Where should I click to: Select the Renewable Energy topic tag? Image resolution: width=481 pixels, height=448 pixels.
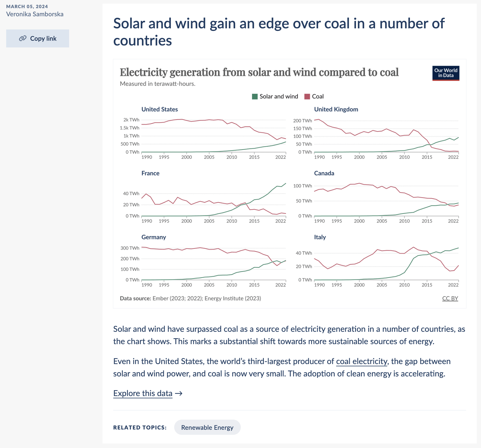tap(207, 427)
